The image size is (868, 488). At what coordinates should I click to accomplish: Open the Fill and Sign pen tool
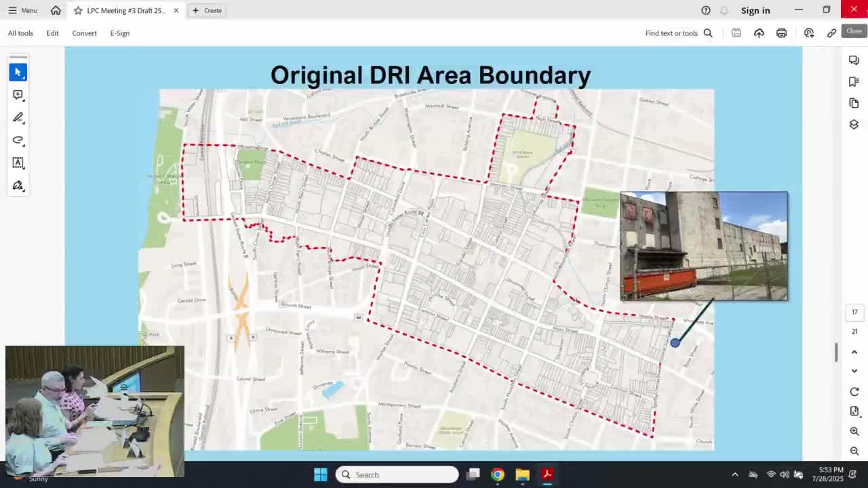click(18, 185)
